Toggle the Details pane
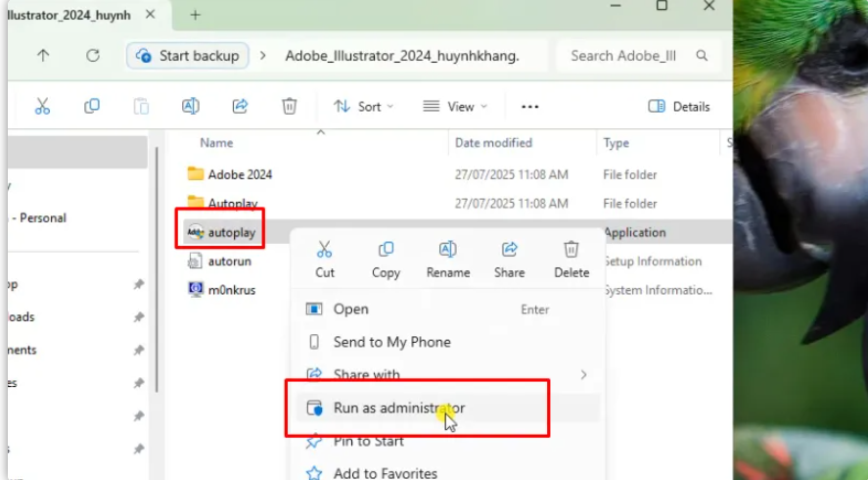 pyautogui.click(x=679, y=107)
